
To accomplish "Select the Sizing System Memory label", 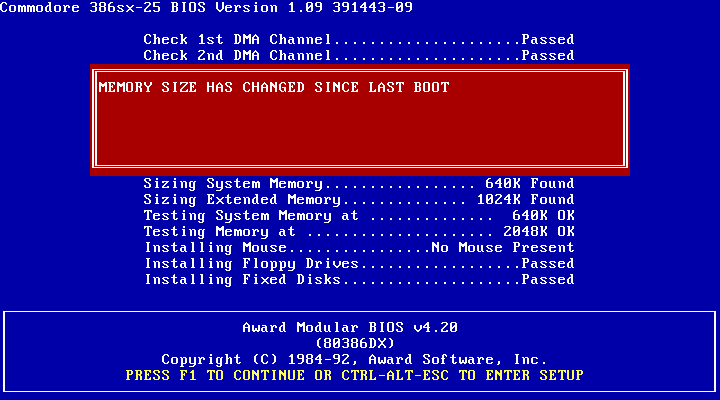I will click(x=233, y=184).
